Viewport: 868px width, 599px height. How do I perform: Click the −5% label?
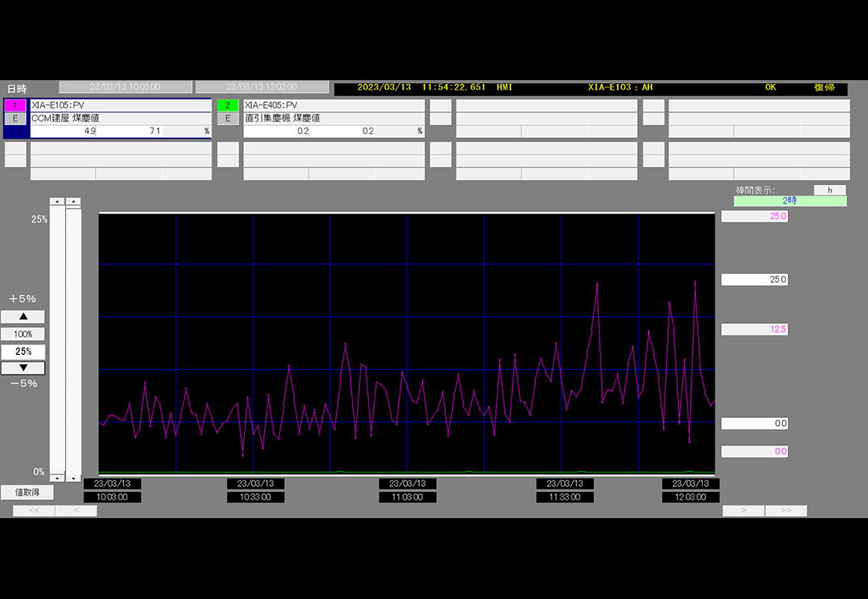point(24,383)
